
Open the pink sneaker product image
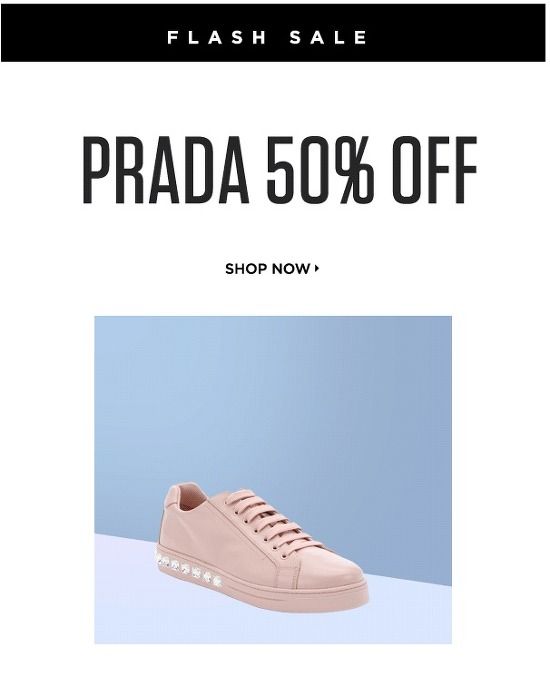click(273, 480)
